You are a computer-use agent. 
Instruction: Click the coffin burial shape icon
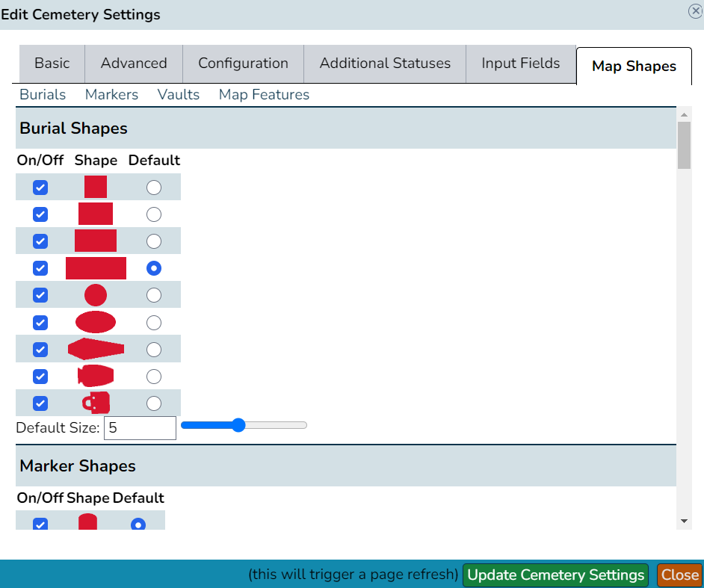click(x=96, y=348)
